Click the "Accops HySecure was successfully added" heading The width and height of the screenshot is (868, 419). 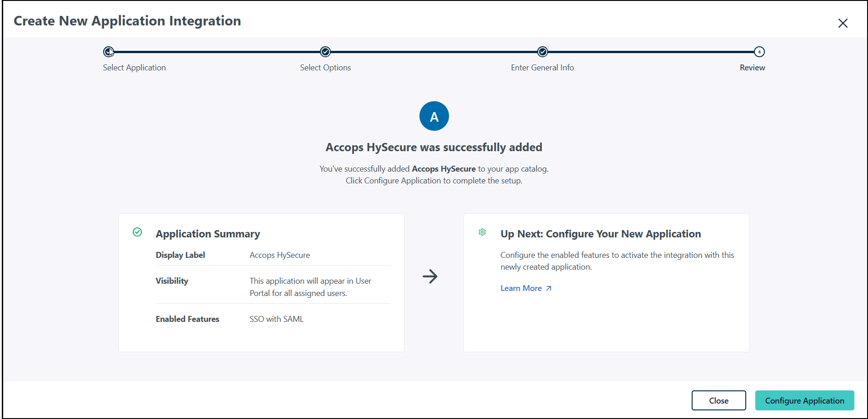(434, 148)
